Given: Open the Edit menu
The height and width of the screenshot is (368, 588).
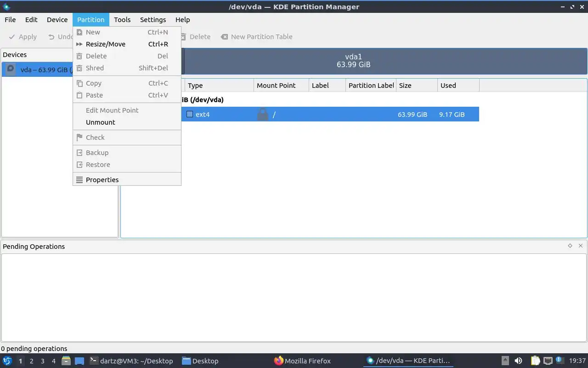Looking at the screenshot, I should click(31, 20).
